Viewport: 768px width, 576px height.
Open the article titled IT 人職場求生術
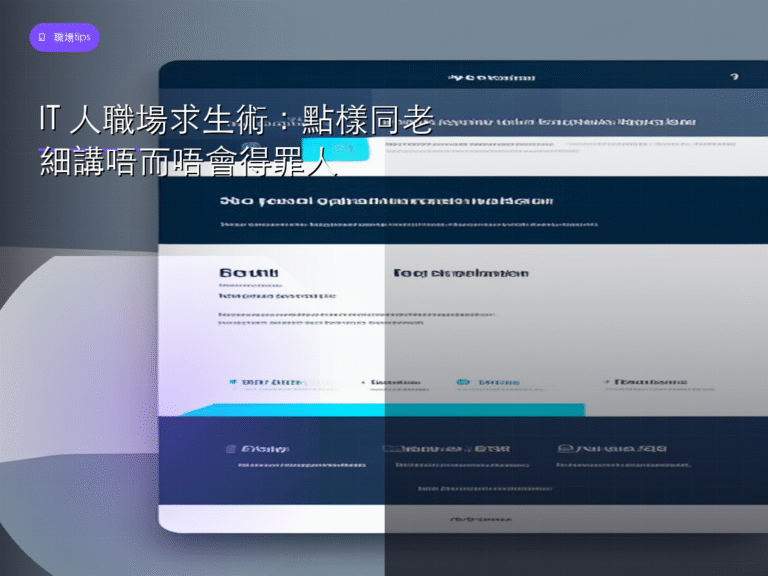click(x=237, y=141)
